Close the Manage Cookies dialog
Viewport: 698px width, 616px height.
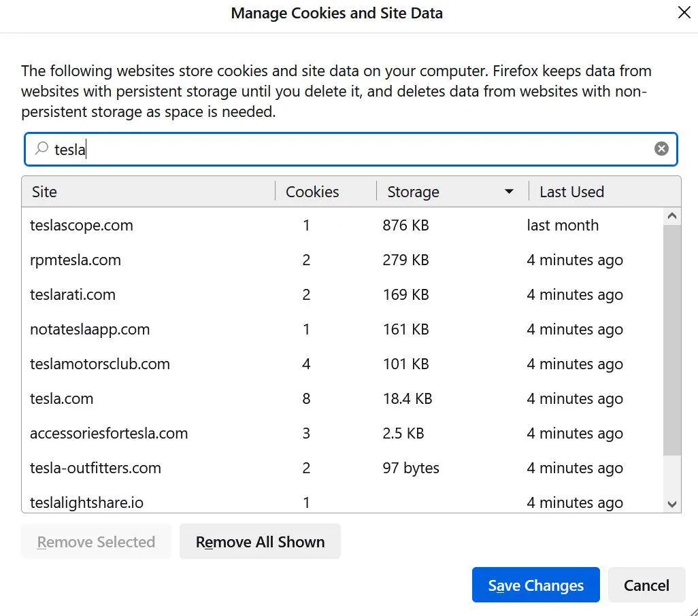(684, 12)
